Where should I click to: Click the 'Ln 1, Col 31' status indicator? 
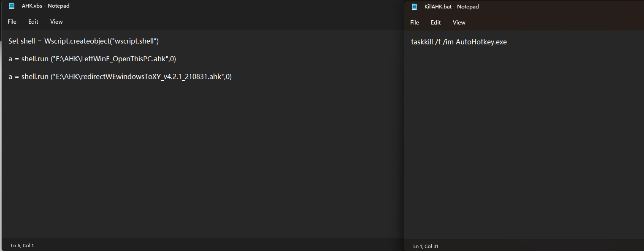426,246
